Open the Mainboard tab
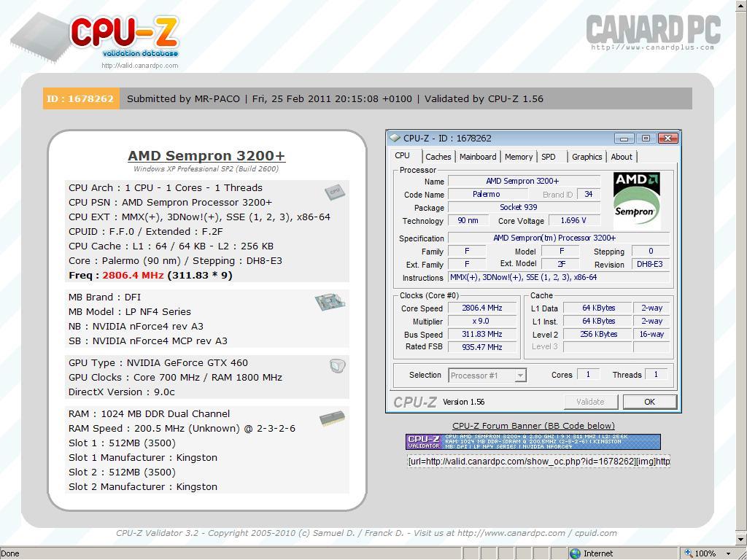 click(x=477, y=157)
